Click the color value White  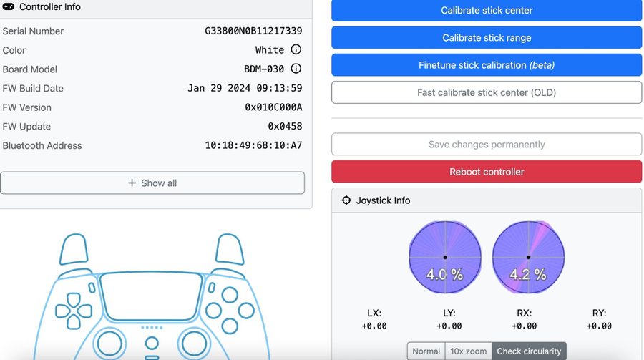[270, 49]
